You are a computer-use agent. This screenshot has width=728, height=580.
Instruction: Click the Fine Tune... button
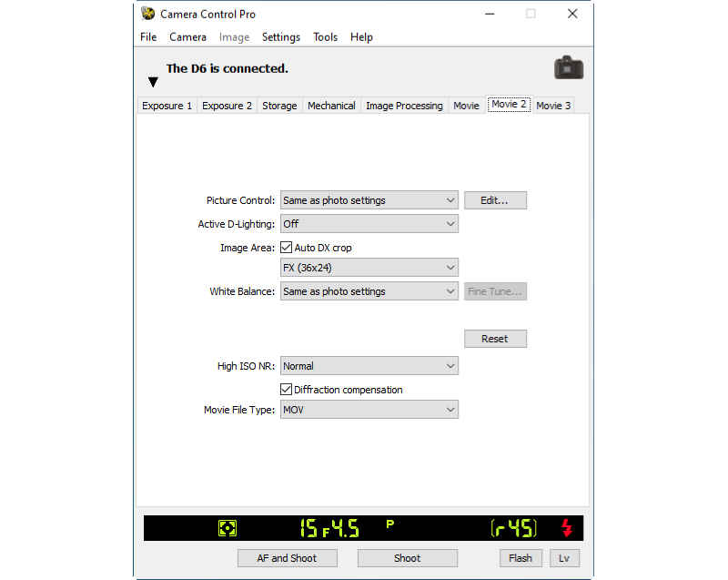(495, 291)
